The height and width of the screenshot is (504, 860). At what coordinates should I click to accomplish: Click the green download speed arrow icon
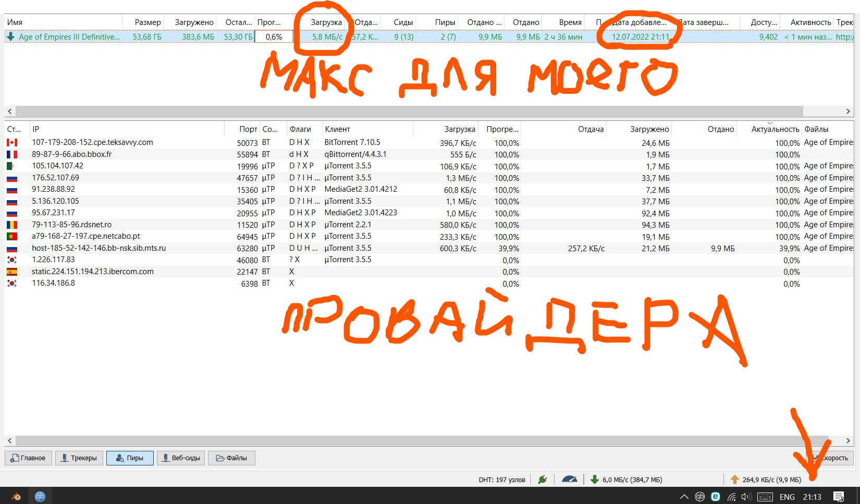[594, 480]
